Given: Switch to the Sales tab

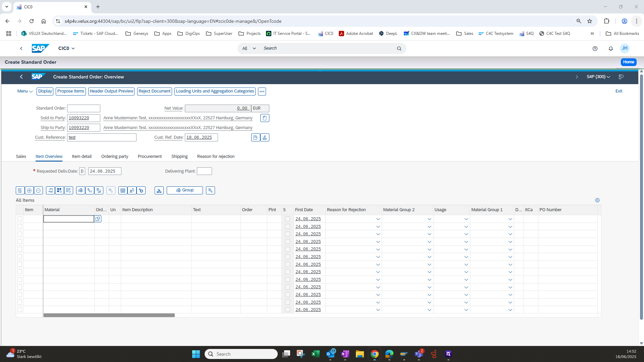Looking at the screenshot, I should [21, 157].
